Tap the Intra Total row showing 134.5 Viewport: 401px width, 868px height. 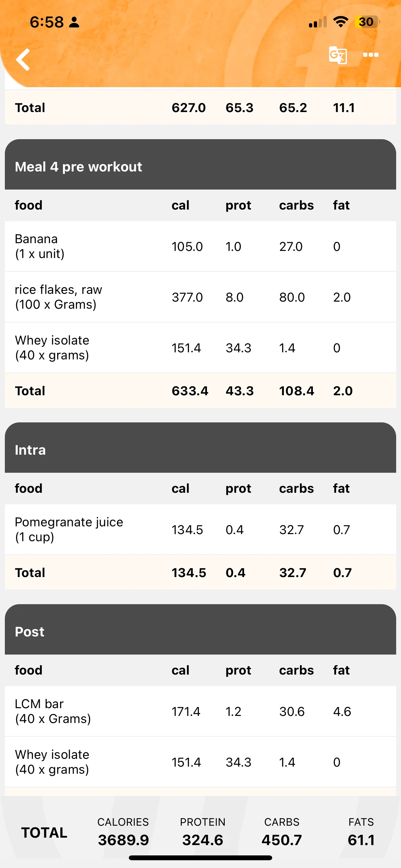click(x=200, y=573)
